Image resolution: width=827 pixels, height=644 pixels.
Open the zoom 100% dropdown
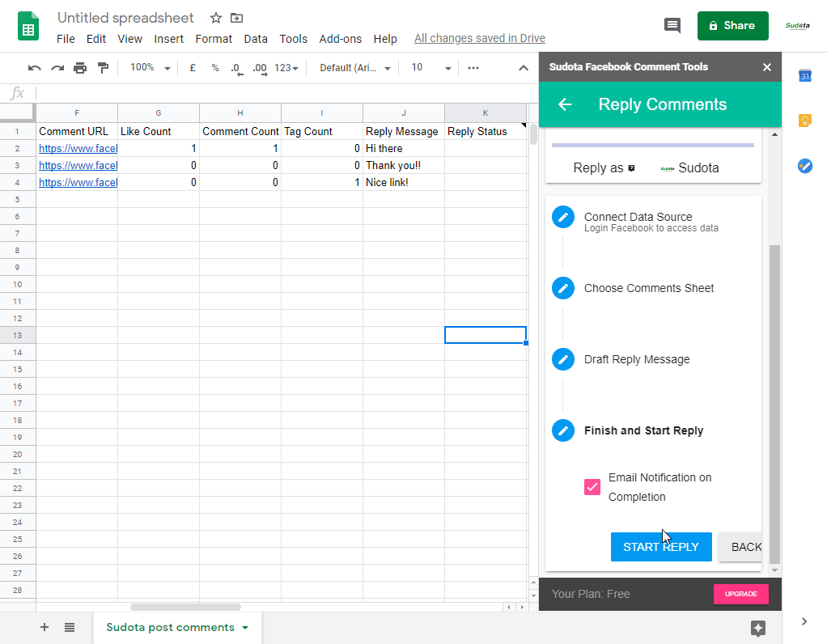pyautogui.click(x=151, y=68)
